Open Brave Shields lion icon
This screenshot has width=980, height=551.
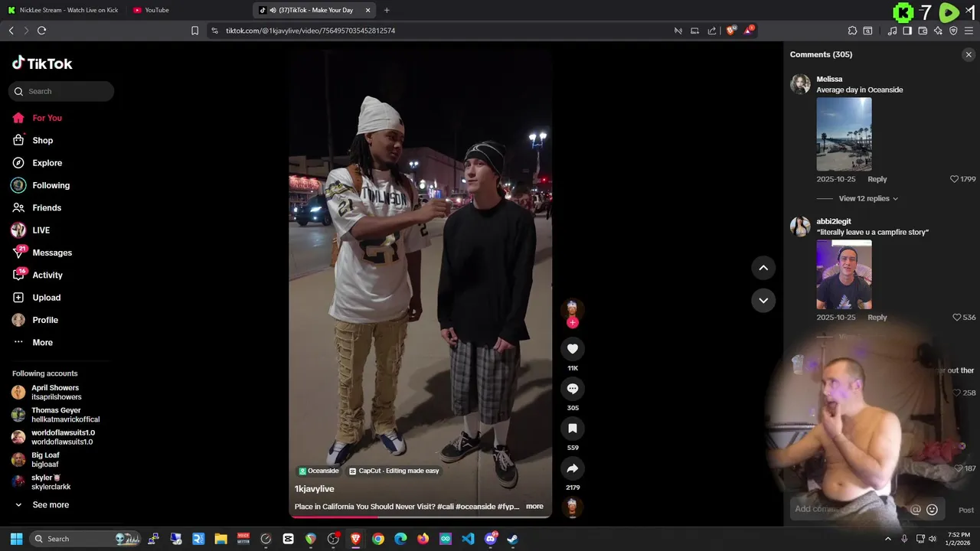pyautogui.click(x=730, y=31)
